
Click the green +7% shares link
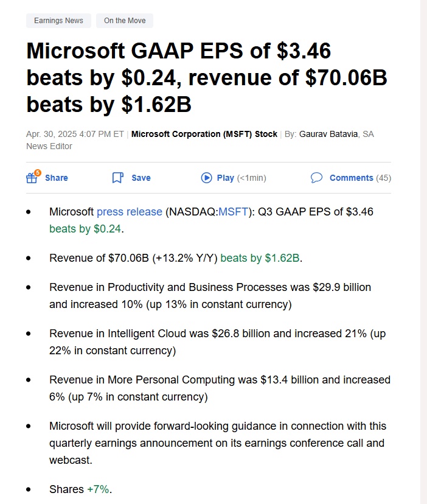click(98, 489)
